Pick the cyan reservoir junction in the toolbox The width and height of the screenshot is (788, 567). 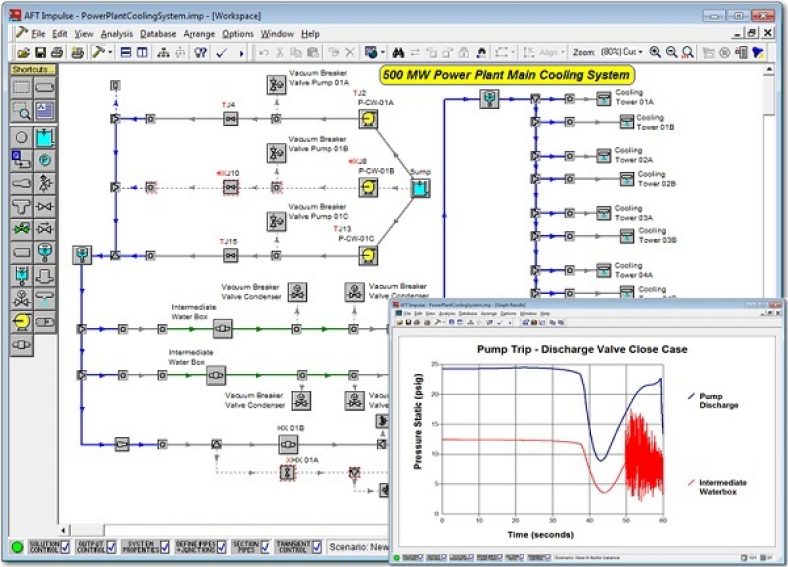pos(45,137)
